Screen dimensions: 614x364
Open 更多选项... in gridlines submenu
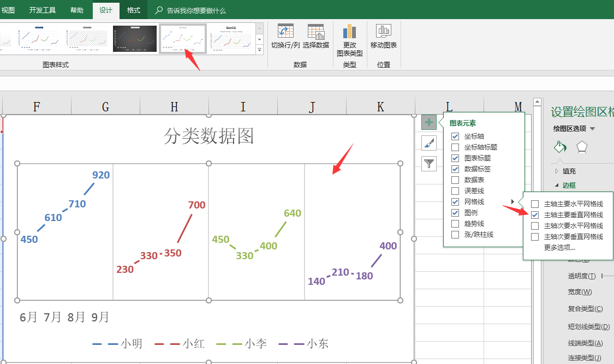[x=559, y=247]
